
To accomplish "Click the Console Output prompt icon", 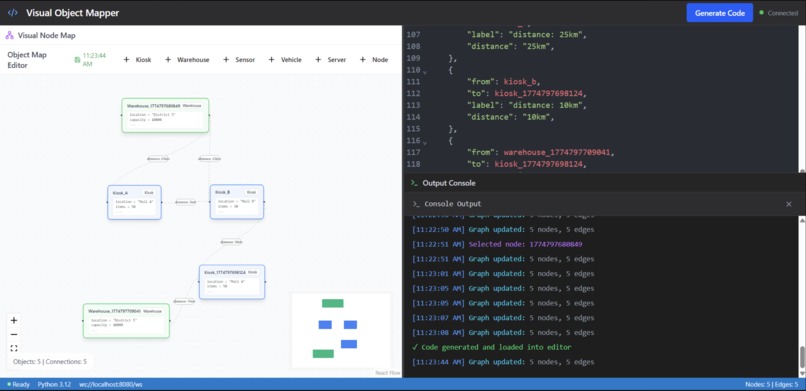I will 416,204.
